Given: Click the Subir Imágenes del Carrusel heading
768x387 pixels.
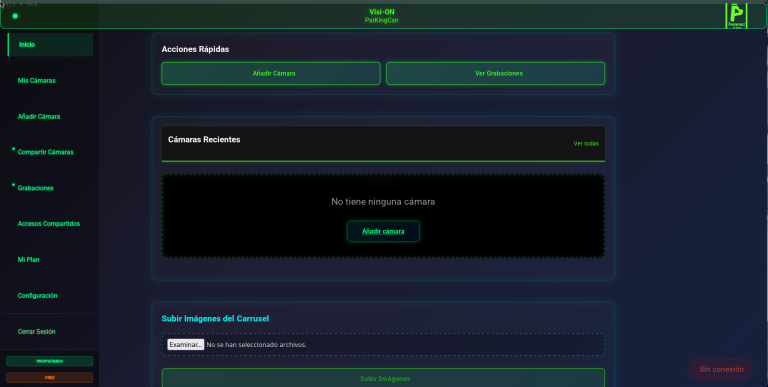Looking at the screenshot, I should point(216,319).
